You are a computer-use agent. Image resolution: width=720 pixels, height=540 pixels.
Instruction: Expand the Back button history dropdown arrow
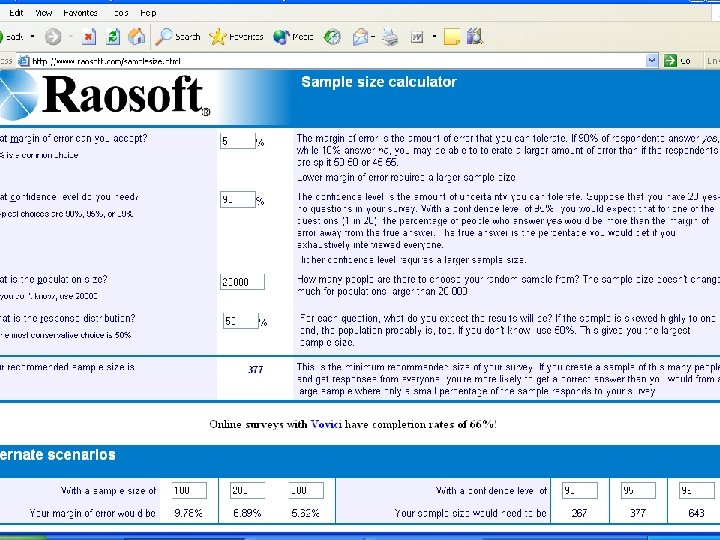[32, 36]
